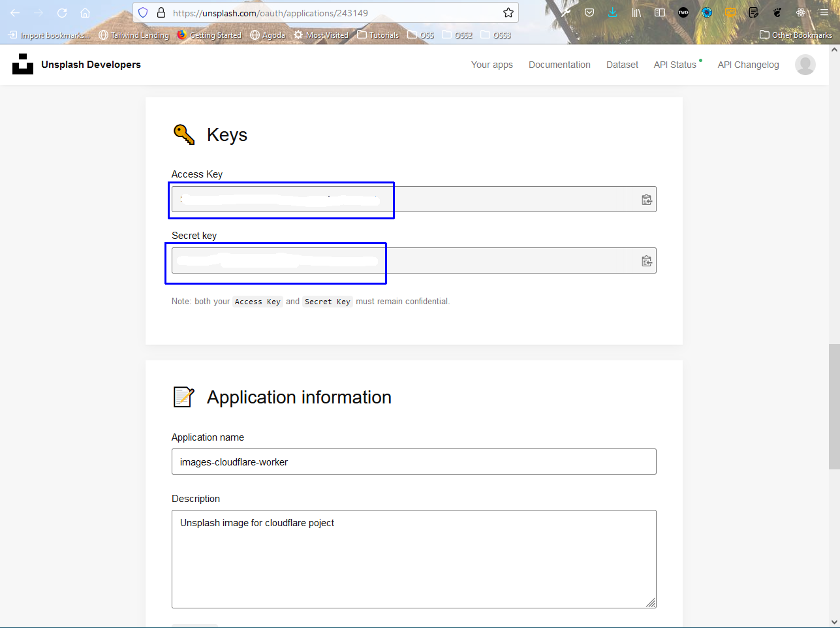Click the page vertical scrollbar thumb
This screenshot has width=840, height=628.
click(x=834, y=406)
